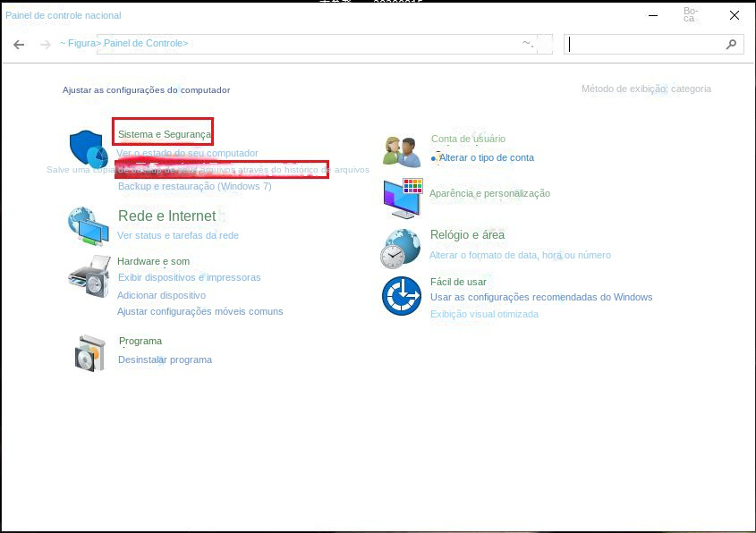756x533 pixels.
Task: Select Adicionar dispositivo link
Action: coord(162,295)
